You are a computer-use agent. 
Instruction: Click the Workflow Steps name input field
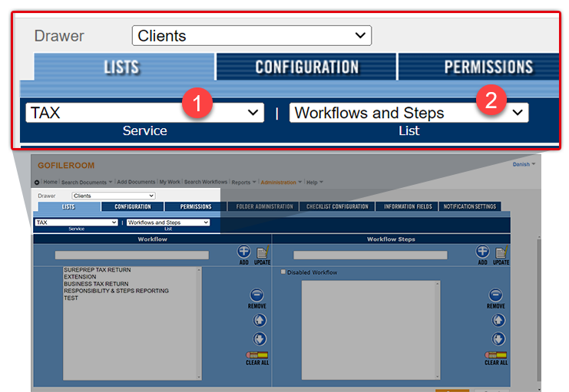coord(371,255)
